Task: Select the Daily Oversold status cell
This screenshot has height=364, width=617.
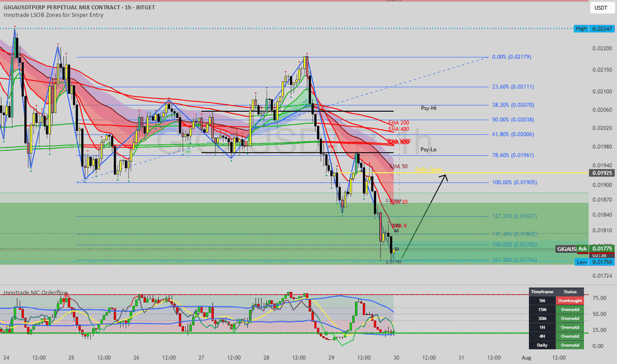Action: coord(569,345)
